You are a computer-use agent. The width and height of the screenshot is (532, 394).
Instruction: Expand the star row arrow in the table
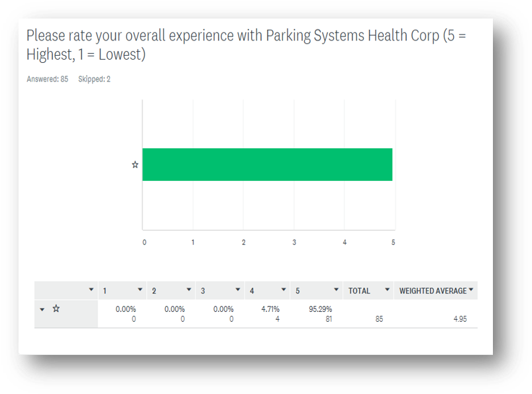tap(42, 309)
